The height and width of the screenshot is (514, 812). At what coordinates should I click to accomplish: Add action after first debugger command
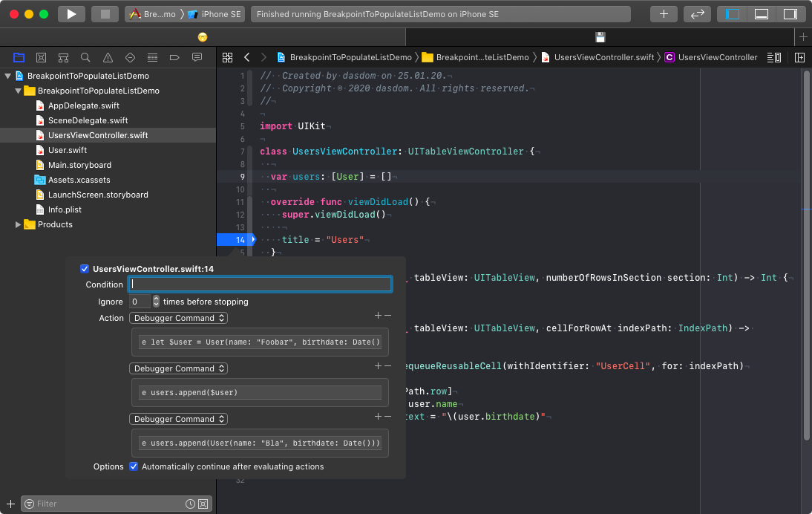378,315
